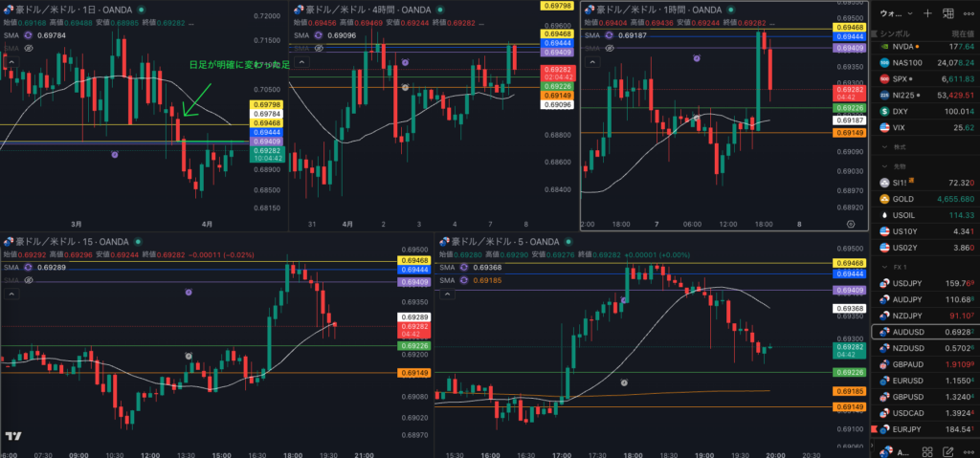Click the purple event marker on the daily chart
980x458 pixels.
coord(115,154)
